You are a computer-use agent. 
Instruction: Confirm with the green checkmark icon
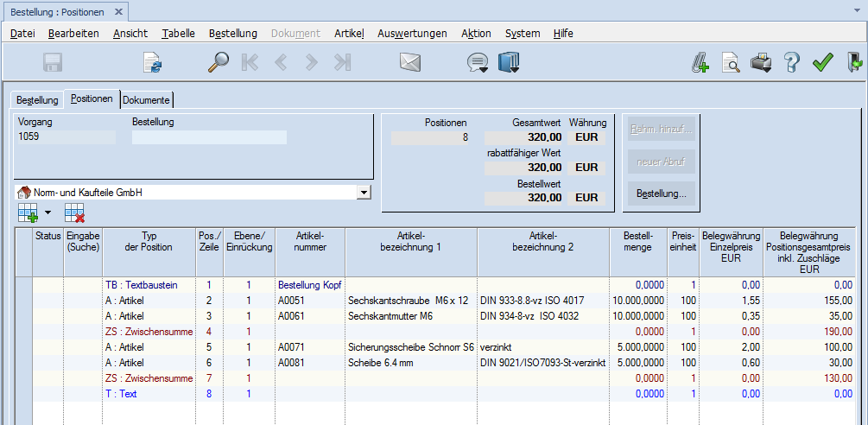coord(822,62)
